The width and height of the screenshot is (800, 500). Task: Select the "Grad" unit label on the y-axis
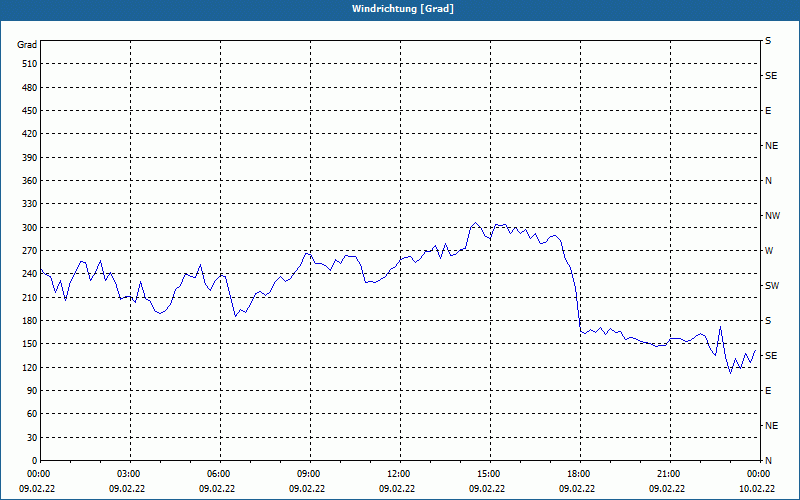coord(27,45)
